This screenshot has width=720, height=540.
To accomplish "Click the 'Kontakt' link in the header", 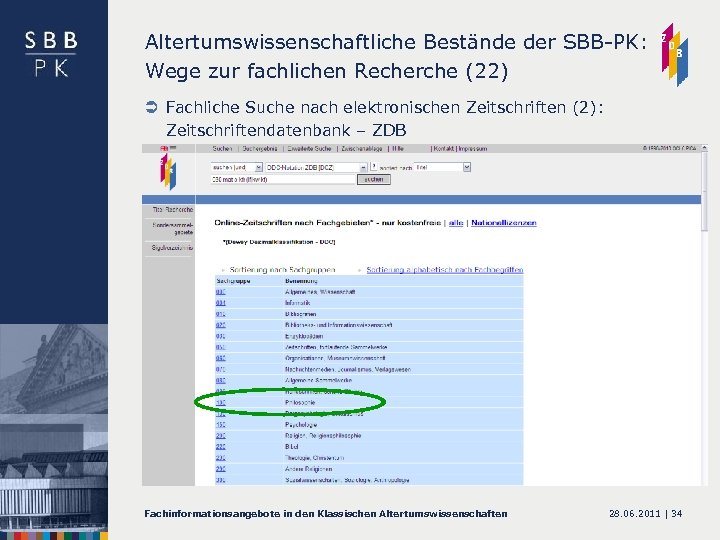I will coord(444,149).
